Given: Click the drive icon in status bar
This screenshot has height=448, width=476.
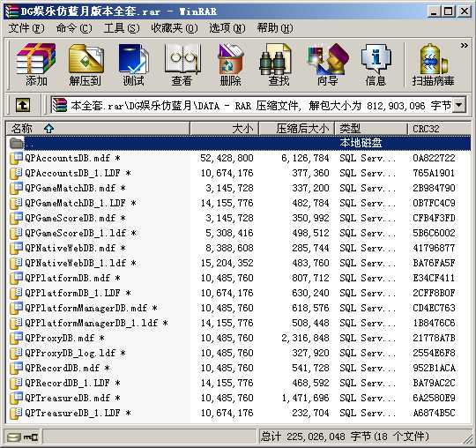Looking at the screenshot, I should point(14,437).
